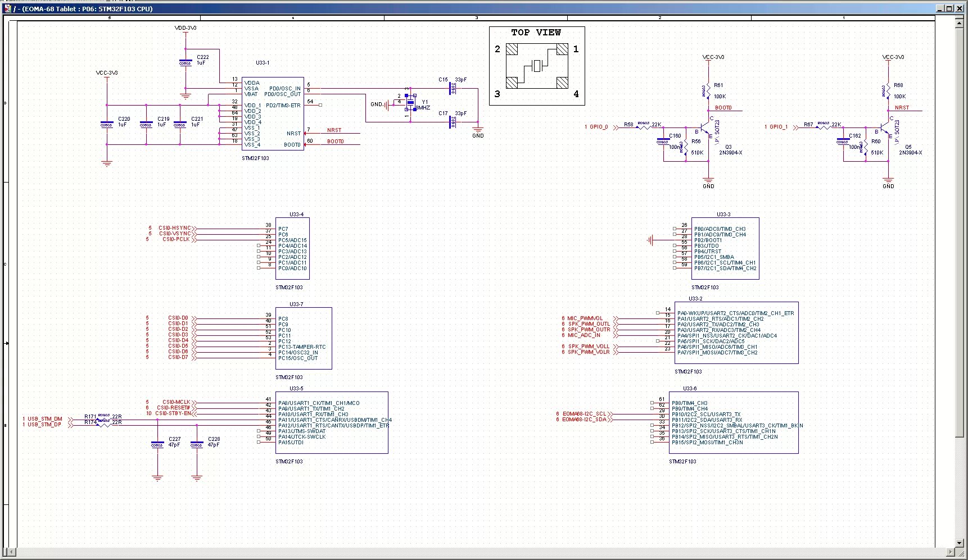Screen dimensions: 968x560
Task: Select the U33-6 block with PB8-PB15
Action: point(734,422)
